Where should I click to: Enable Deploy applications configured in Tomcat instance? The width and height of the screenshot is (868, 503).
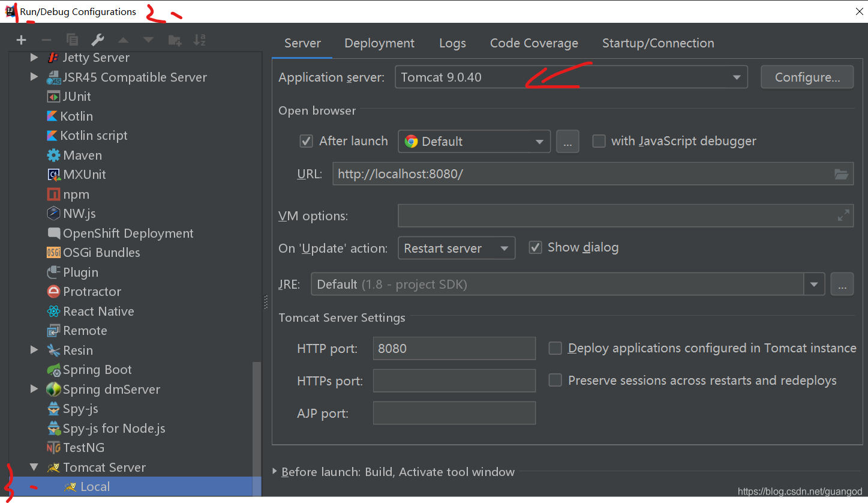(x=555, y=348)
